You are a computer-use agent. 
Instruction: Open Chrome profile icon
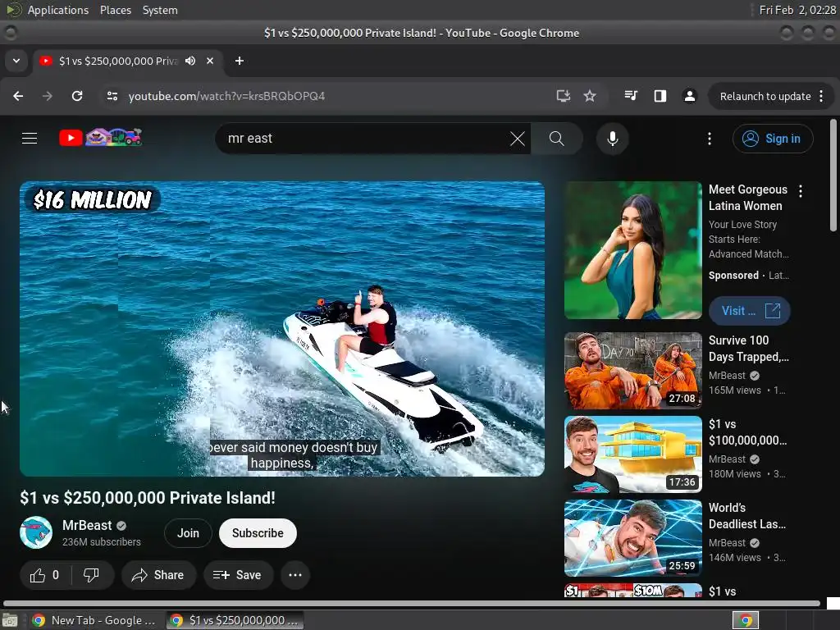coord(689,96)
